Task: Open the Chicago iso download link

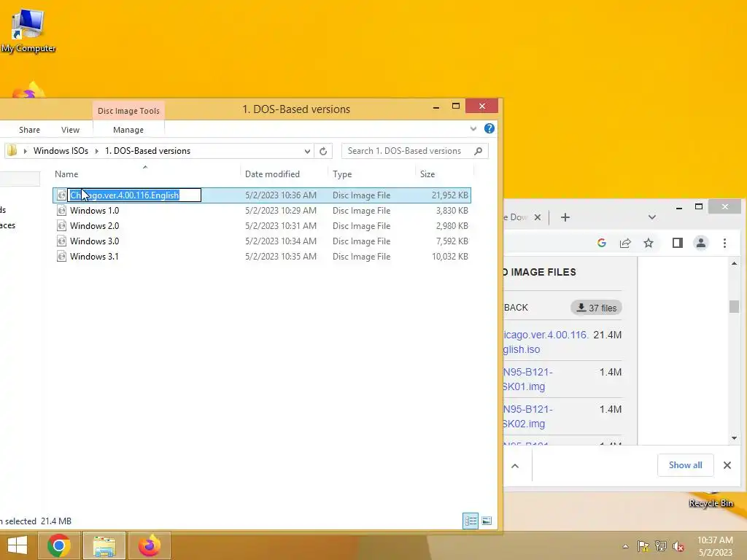Action: [x=545, y=342]
